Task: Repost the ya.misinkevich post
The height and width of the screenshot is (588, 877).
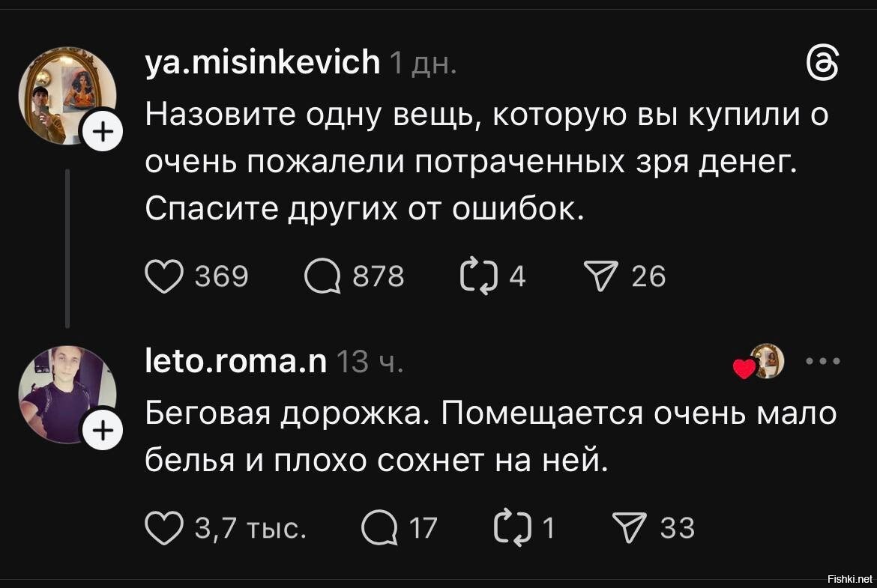Action: pos(475,276)
